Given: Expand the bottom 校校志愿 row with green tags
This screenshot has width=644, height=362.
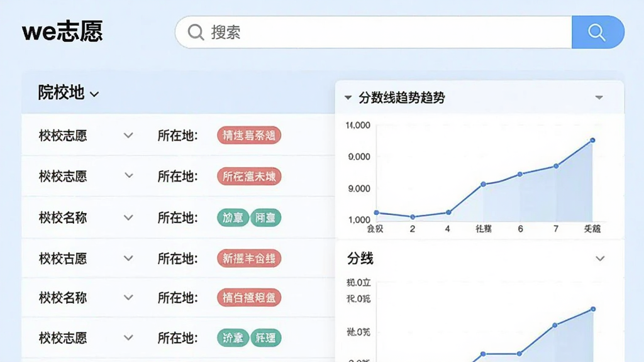Looking at the screenshot, I should 128,337.
